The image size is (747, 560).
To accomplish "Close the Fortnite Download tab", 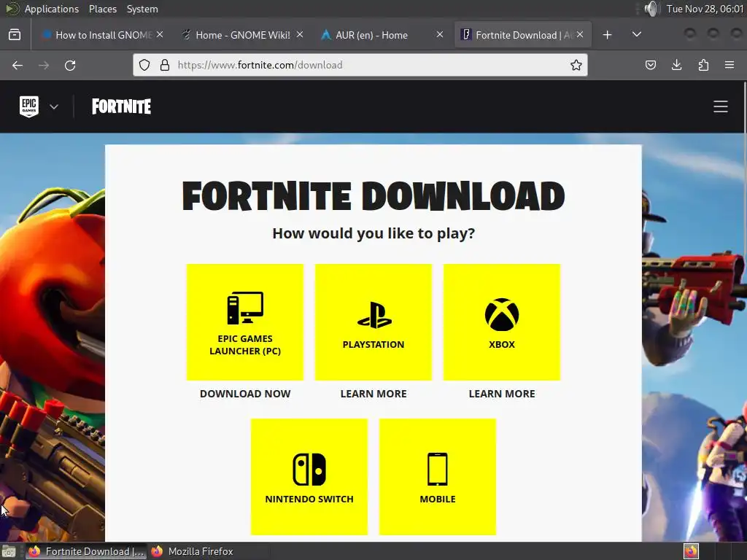I will [580, 34].
